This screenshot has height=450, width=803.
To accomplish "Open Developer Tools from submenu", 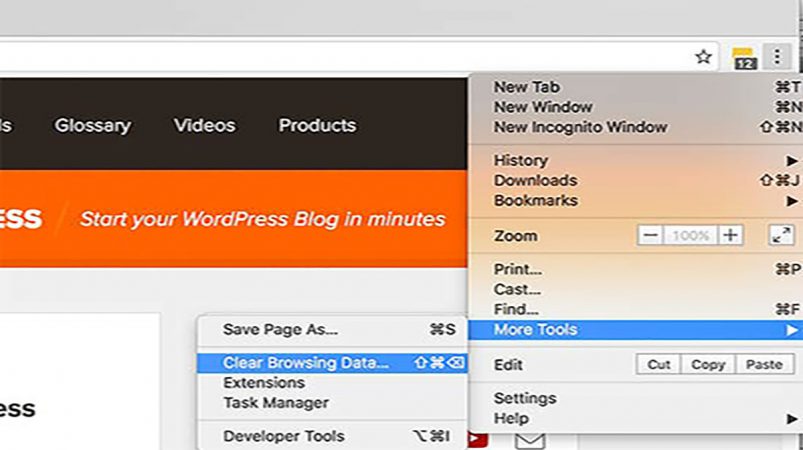I will pyautogui.click(x=332, y=436).
